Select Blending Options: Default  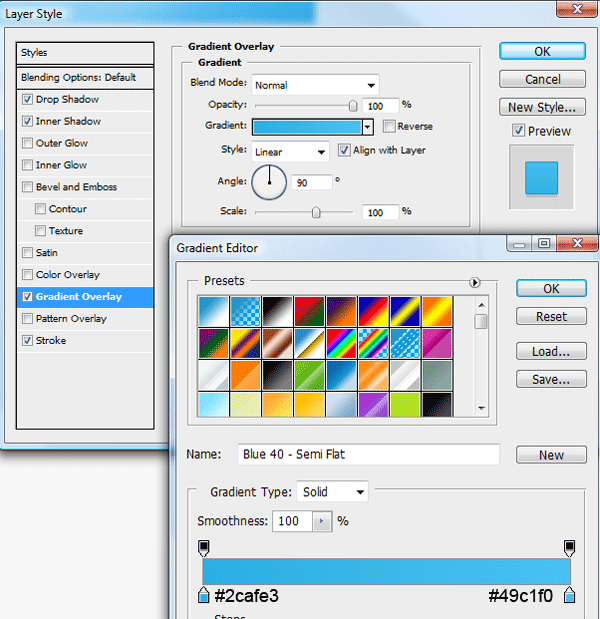coord(85,78)
